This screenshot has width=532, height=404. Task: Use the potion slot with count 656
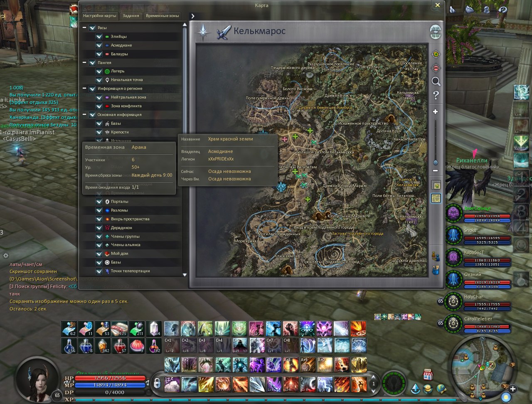[69, 346]
